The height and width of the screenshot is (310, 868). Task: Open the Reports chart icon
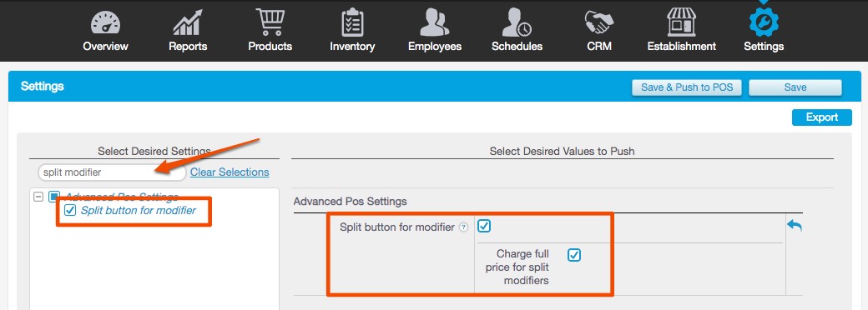click(188, 23)
